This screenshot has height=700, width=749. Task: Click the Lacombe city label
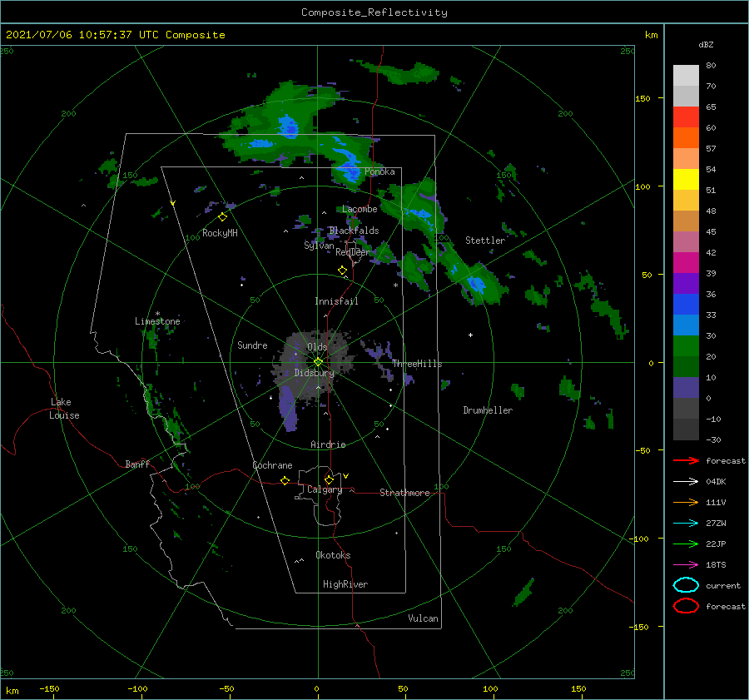(x=360, y=209)
